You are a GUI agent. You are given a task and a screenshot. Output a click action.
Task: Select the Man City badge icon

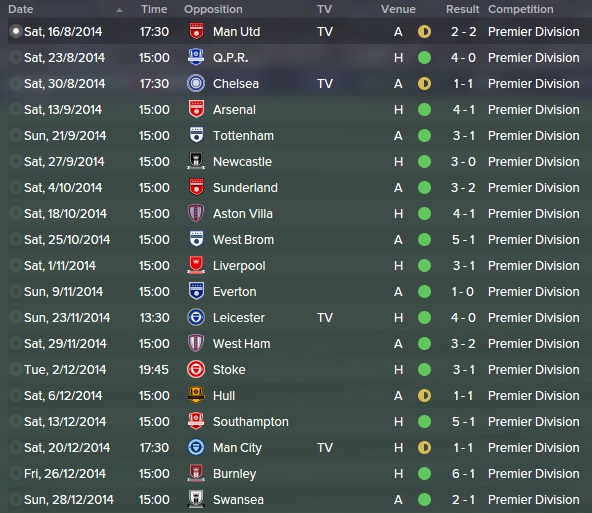point(196,448)
